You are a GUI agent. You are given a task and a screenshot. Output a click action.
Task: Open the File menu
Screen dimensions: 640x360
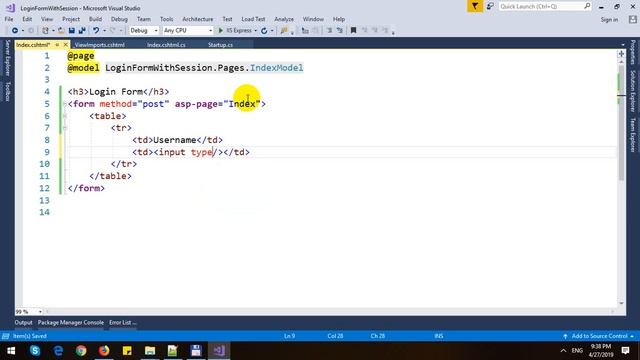(x=9, y=19)
